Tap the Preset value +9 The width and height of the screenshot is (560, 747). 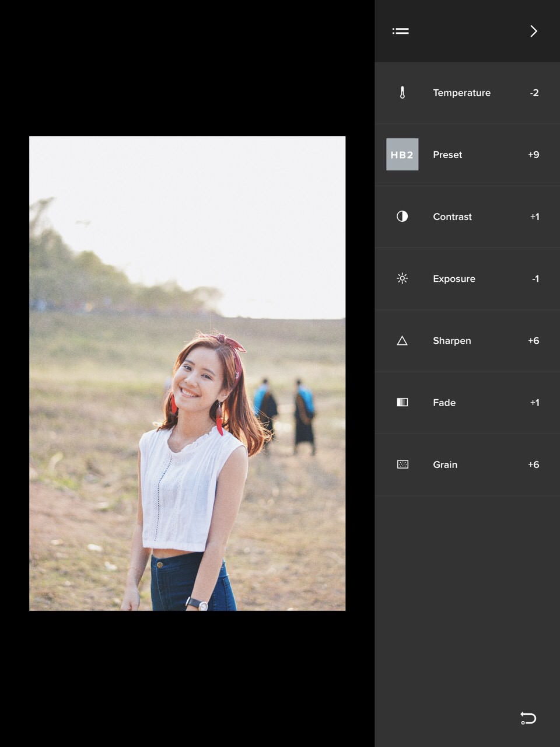point(533,155)
